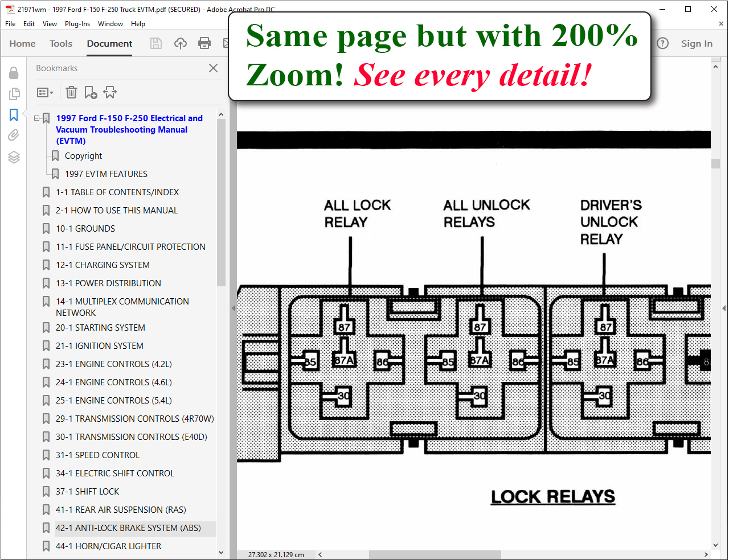Screen dimensions: 729x560
Task: Go to 31-1 SPEED CONTROL bookmark
Action: (97, 455)
